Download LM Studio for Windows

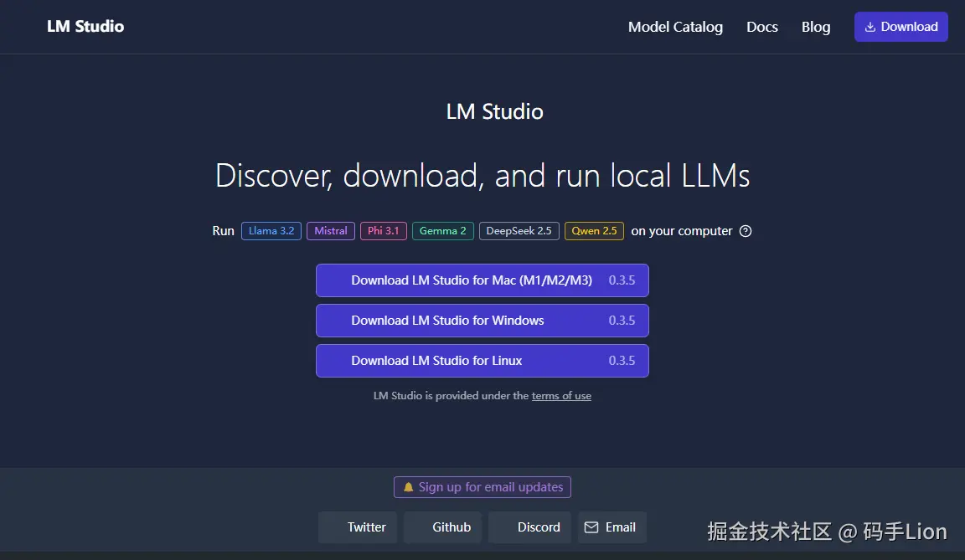tap(482, 321)
